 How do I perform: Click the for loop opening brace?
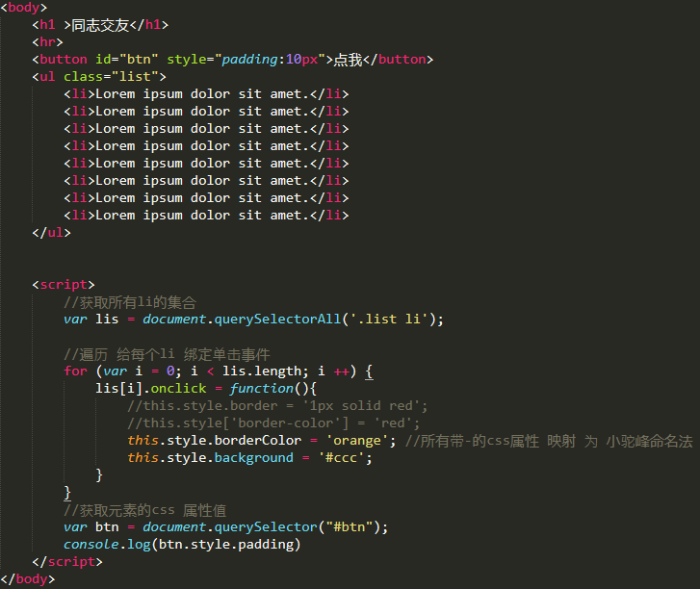point(369,371)
